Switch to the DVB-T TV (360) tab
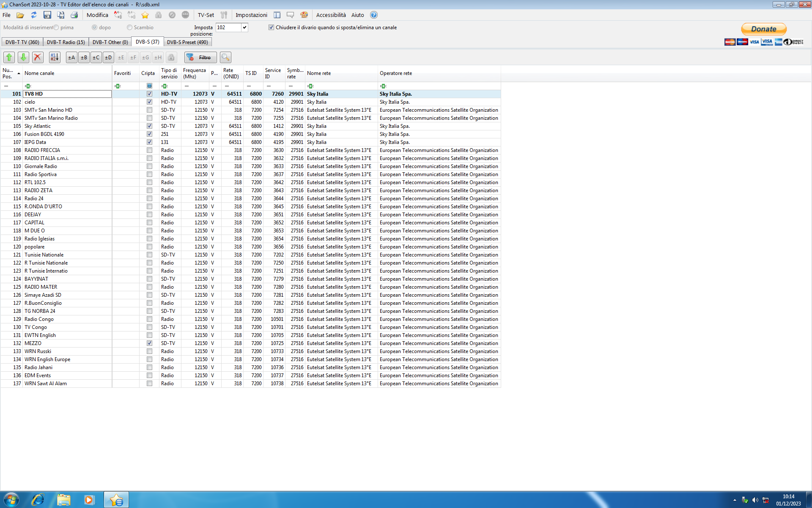Image resolution: width=812 pixels, height=508 pixels. 22,42
